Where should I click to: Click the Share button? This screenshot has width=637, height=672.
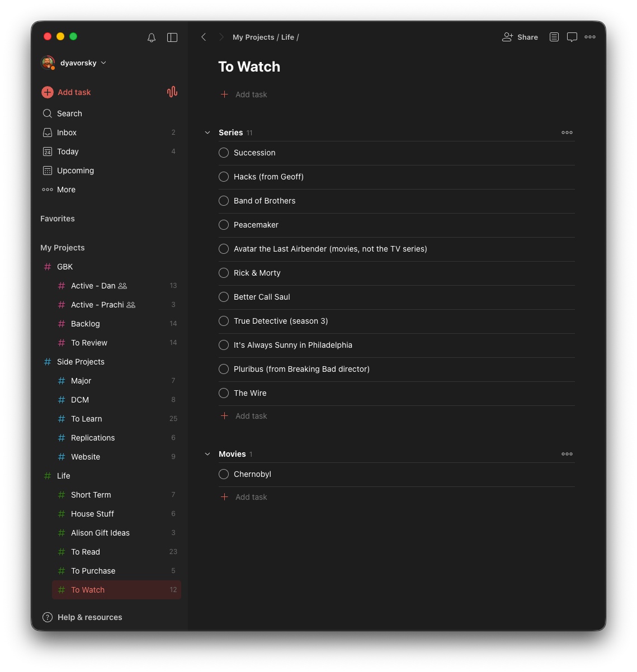pyautogui.click(x=520, y=37)
